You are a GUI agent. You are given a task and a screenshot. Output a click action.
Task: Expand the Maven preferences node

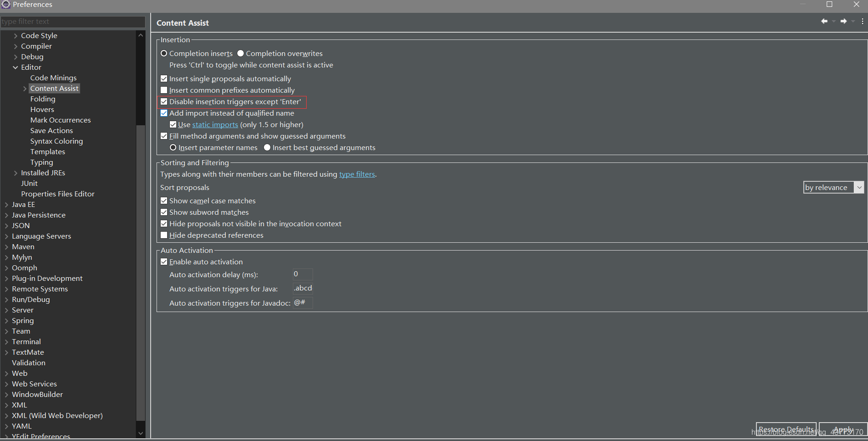(x=6, y=246)
